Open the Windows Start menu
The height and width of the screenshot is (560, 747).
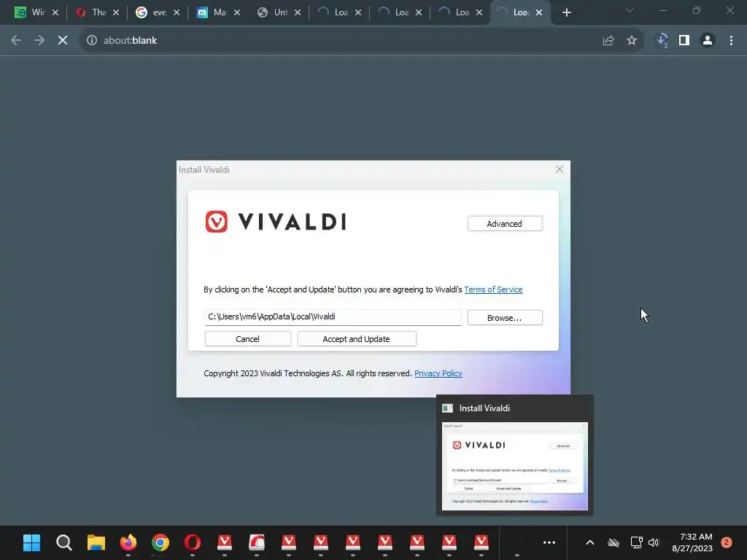[32, 542]
